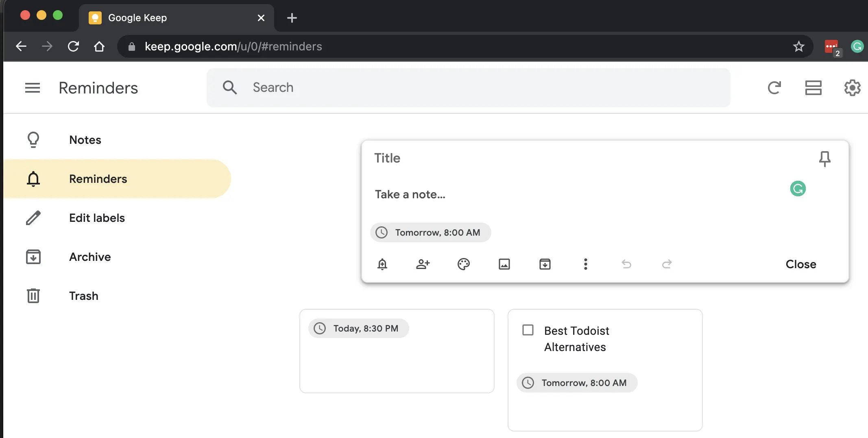Click the Grammarly icon in the note editor
Image resolution: width=868 pixels, height=438 pixels.
tap(798, 189)
